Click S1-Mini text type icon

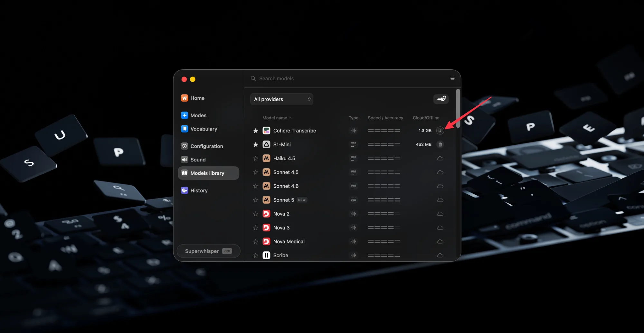click(353, 144)
